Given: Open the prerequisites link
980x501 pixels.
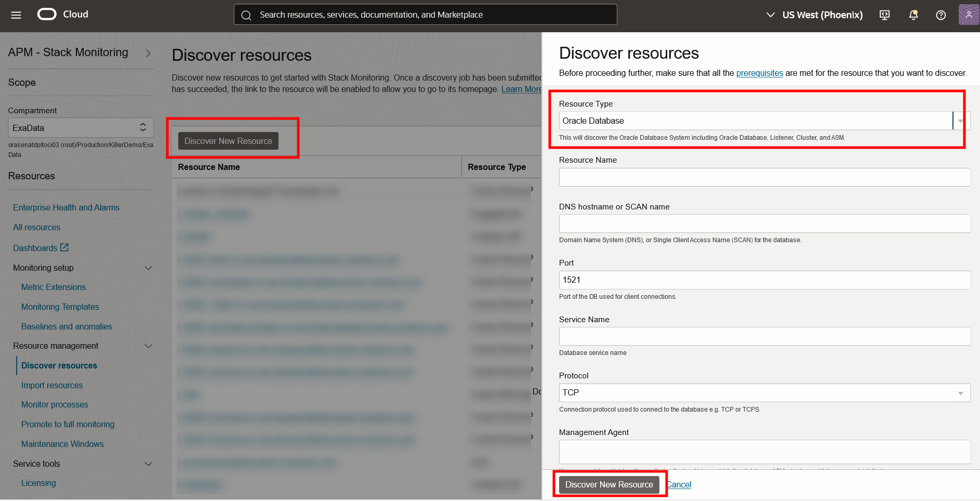Looking at the screenshot, I should coord(760,73).
